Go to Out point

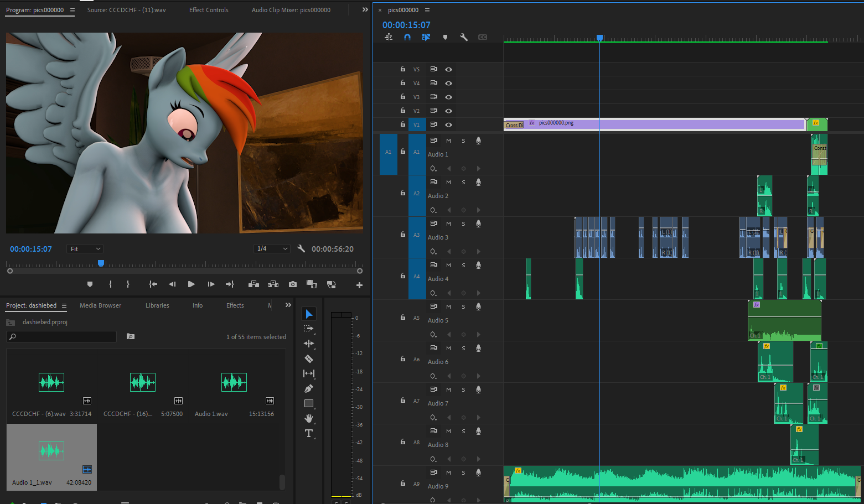[230, 284]
